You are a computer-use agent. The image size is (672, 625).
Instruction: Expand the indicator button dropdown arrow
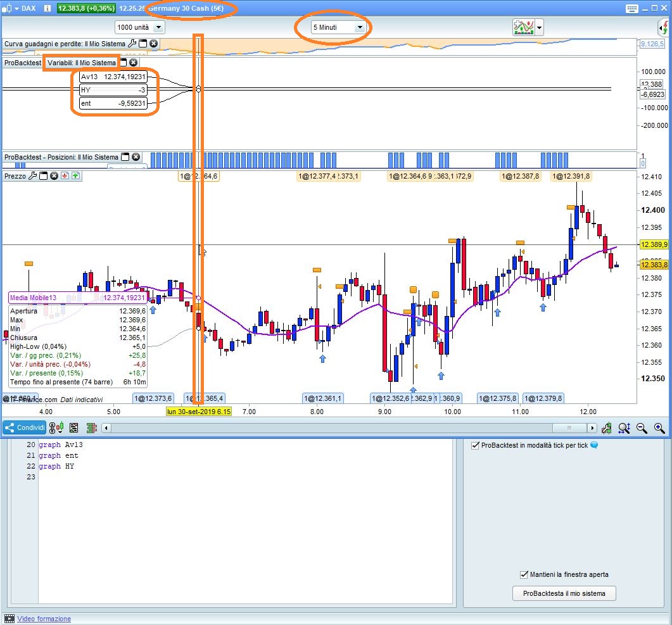539,28
